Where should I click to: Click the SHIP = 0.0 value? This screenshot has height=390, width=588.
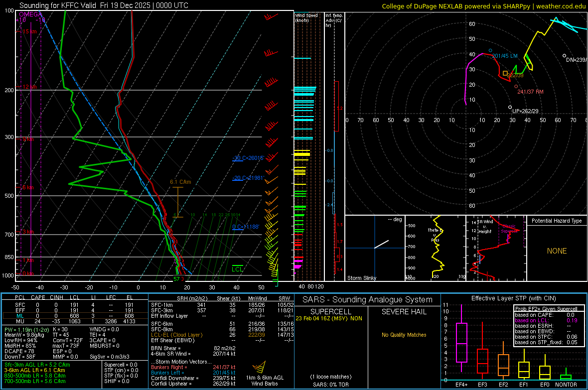point(117,381)
